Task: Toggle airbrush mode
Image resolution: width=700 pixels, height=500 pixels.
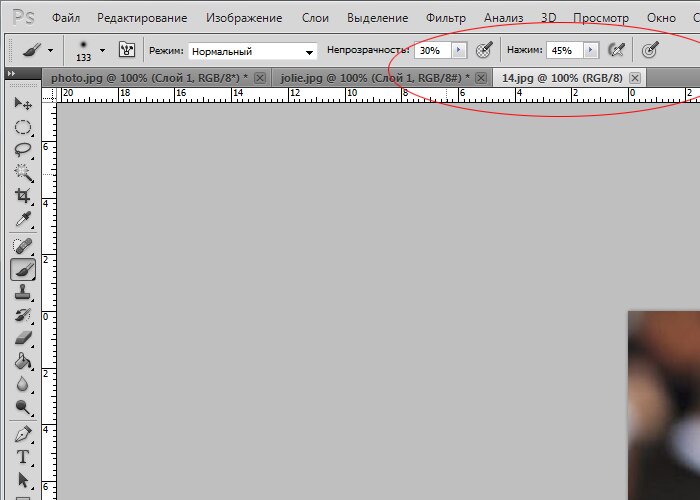Action: [x=617, y=50]
